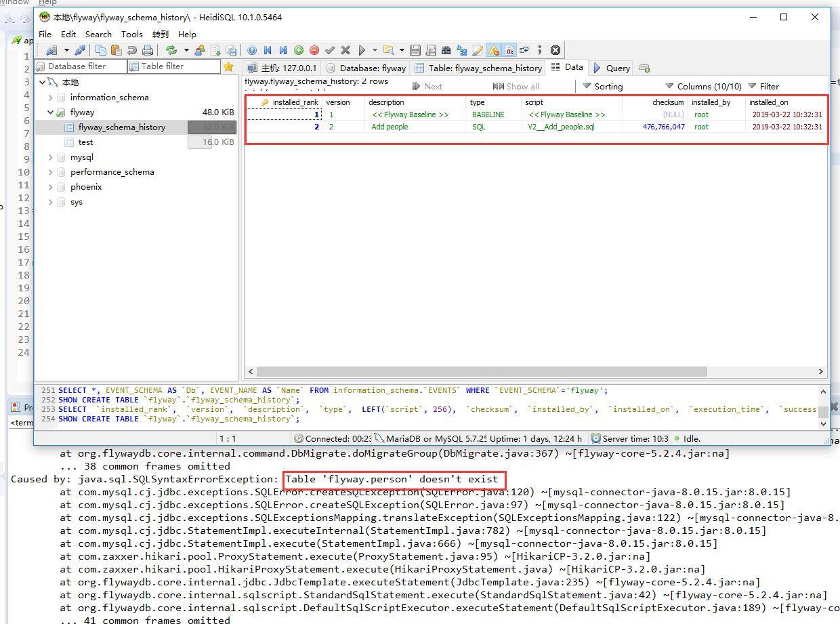
Task: Open the session manager icon
Action: (51, 50)
